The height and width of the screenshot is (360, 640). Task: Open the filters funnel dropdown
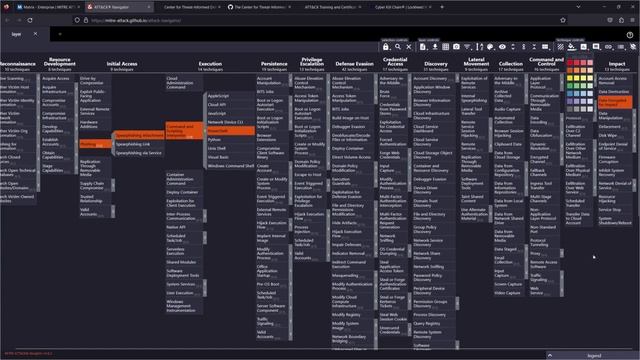(x=468, y=47)
